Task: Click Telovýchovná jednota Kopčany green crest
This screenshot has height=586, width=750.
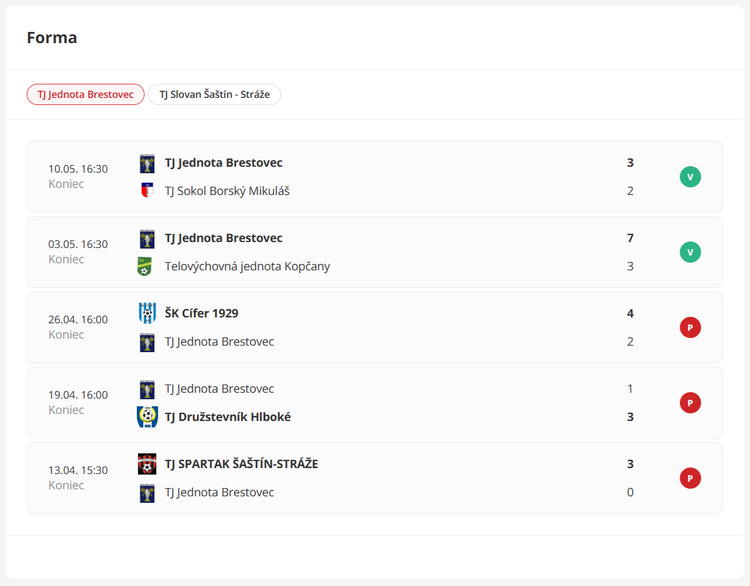Action: point(145,266)
